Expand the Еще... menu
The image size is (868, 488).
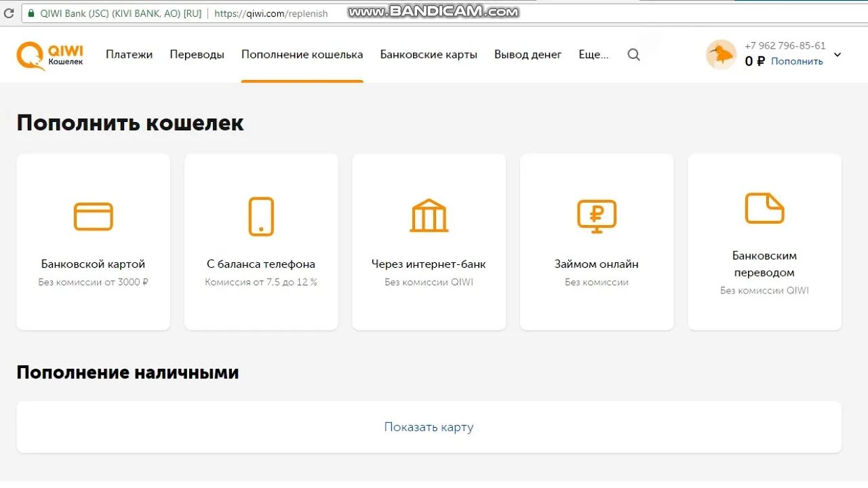pos(593,55)
